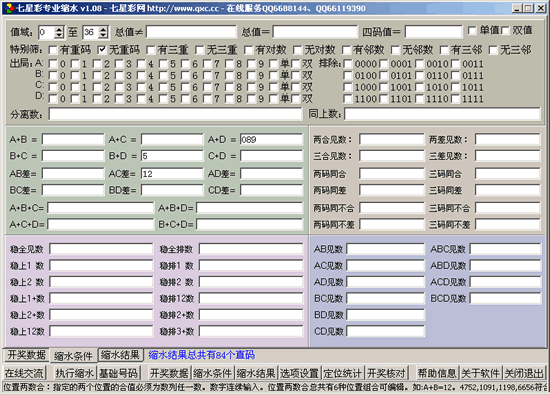
Task: Click the 关于软件 button
Action: (x=480, y=373)
